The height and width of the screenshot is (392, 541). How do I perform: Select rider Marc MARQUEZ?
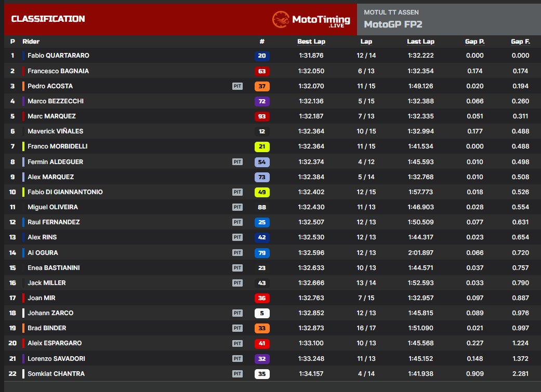52,116
